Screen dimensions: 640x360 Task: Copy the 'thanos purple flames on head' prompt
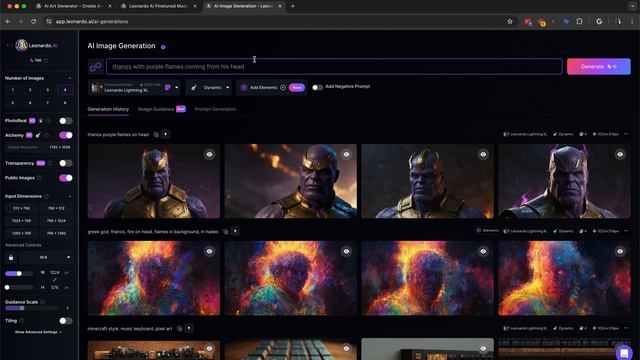(x=156, y=134)
